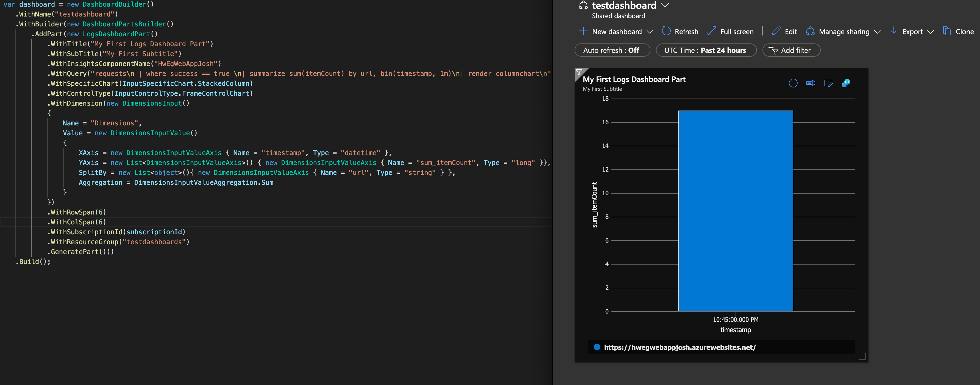Click the Add filter button
980x385 pixels.
[791, 50]
